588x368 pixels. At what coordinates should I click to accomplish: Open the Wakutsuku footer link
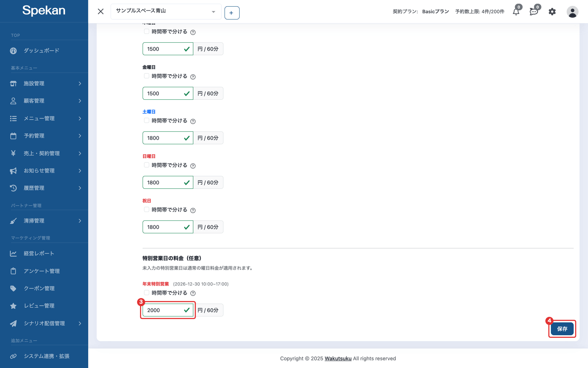click(x=338, y=358)
